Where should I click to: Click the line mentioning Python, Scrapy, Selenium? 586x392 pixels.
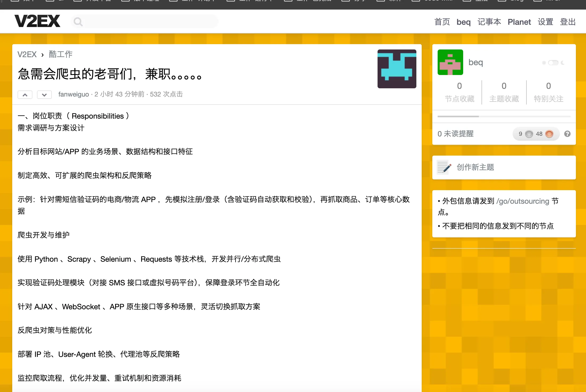(x=149, y=259)
